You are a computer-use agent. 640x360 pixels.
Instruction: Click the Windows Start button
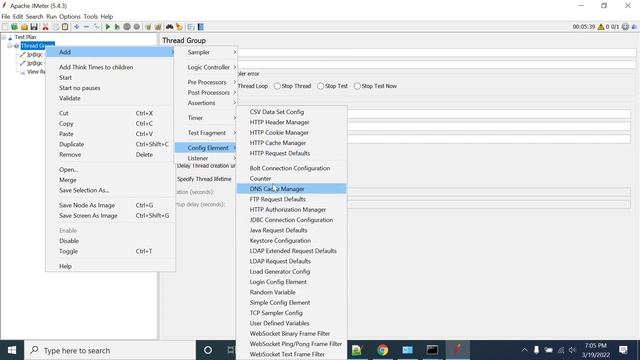tap(12, 350)
